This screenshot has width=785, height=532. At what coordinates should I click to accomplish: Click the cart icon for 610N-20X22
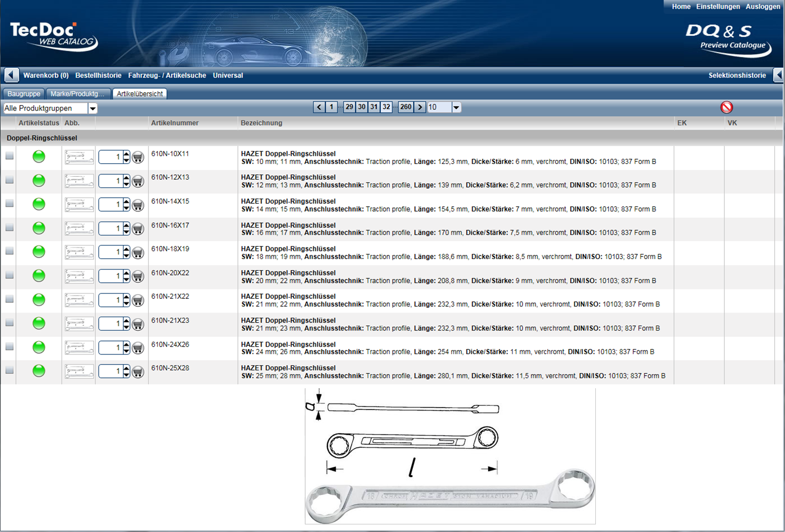coord(138,277)
